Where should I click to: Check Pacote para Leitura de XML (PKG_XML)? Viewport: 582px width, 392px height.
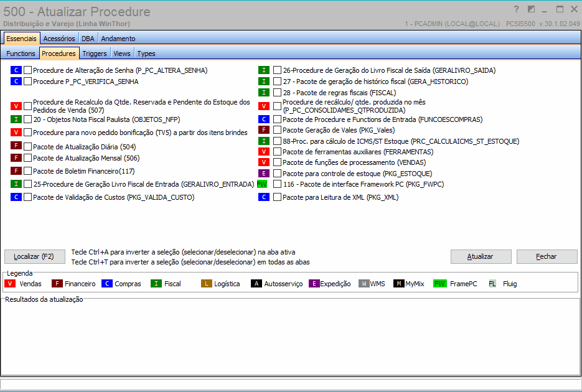click(x=277, y=197)
